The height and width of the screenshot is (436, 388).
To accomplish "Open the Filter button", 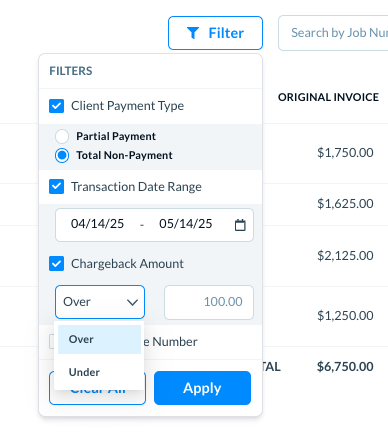I will (x=215, y=33).
